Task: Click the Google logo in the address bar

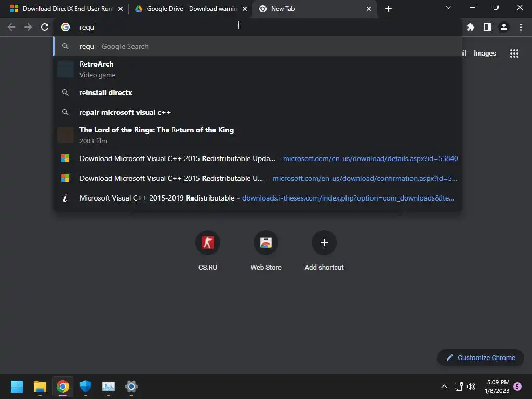Action: 65,27
